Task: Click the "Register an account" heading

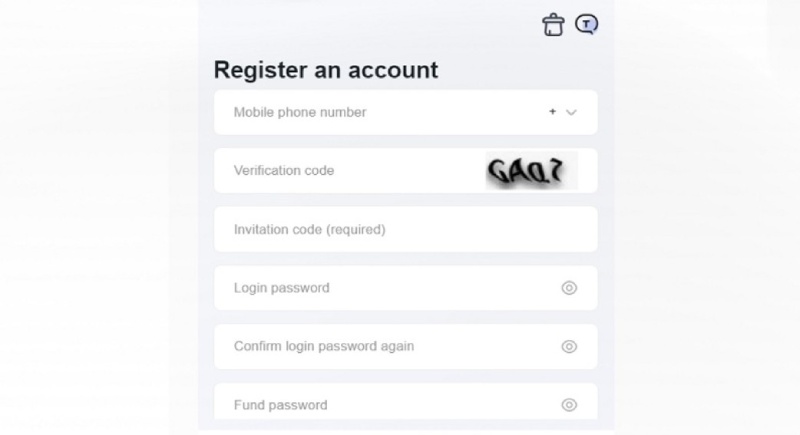Action: click(x=326, y=70)
